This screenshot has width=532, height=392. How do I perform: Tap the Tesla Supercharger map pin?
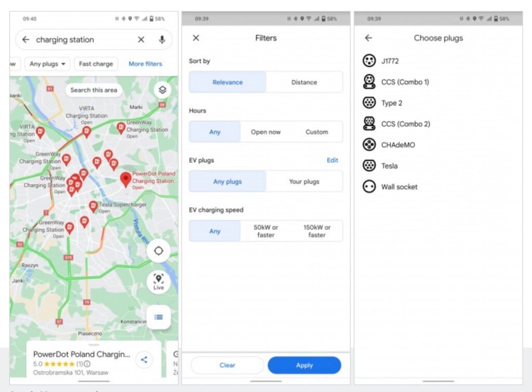pyautogui.click(x=93, y=207)
